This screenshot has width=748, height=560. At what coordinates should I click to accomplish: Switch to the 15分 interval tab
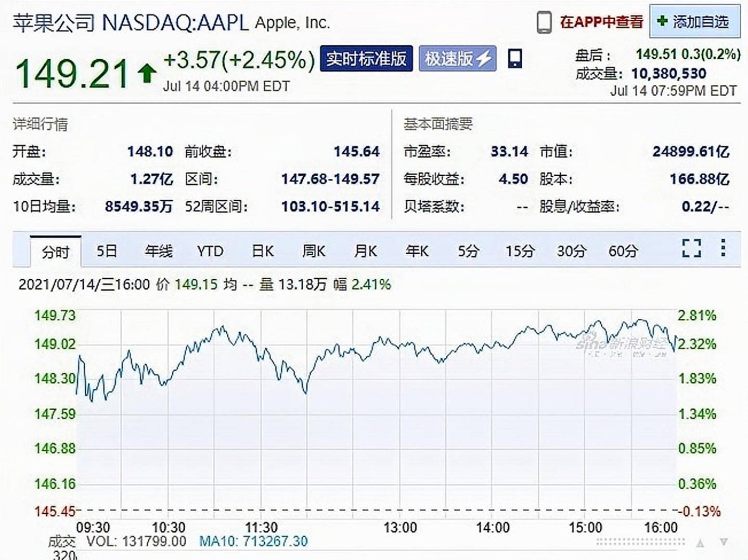(x=520, y=252)
